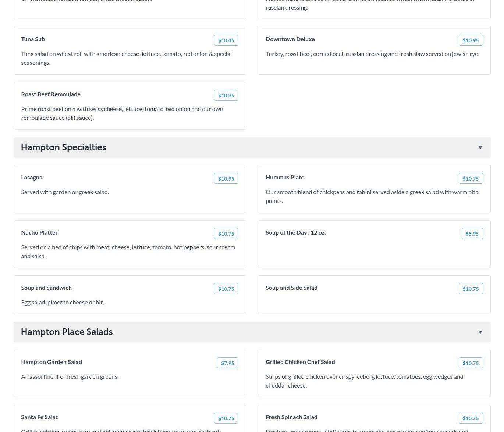Screen dimensions: 504x432
Task: Select Soup and Side Salad price button
Action: pos(471,289)
